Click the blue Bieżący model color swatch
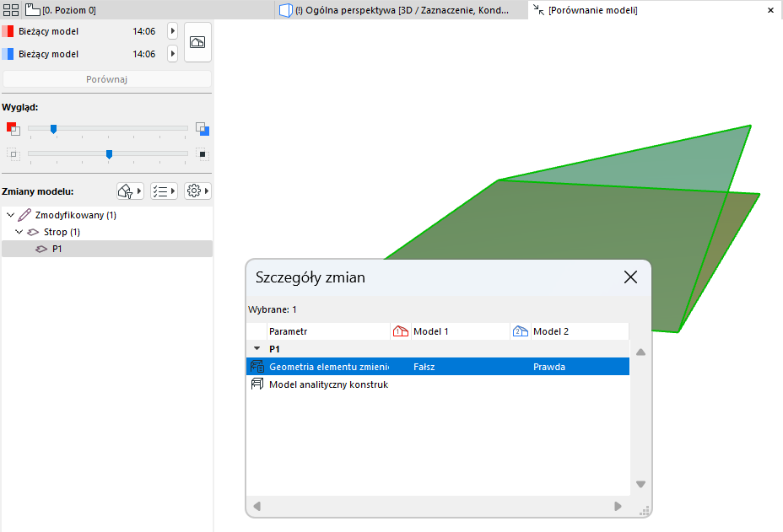783x532 pixels. (x=8, y=54)
